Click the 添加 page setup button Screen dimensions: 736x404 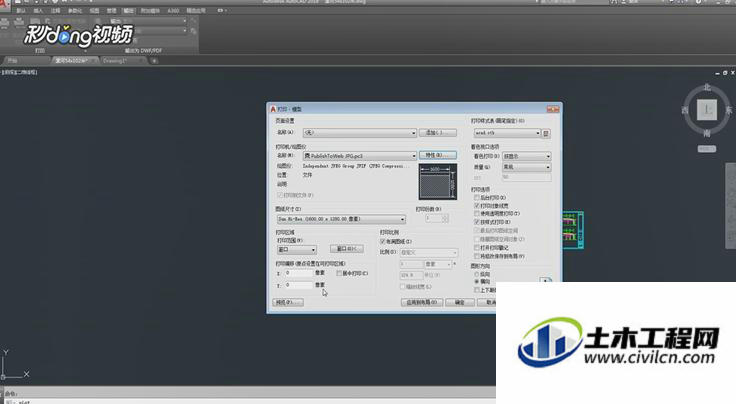tap(437, 133)
